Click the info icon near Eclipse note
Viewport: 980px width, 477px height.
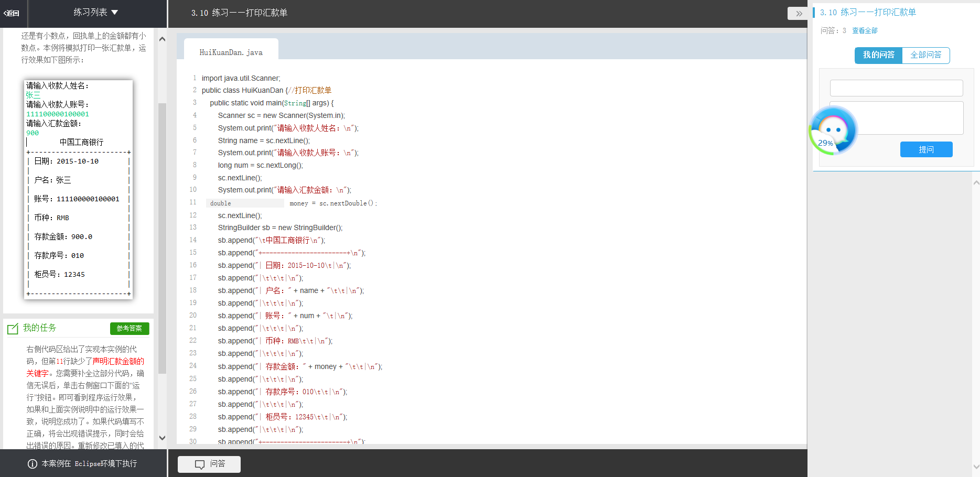tap(33, 464)
